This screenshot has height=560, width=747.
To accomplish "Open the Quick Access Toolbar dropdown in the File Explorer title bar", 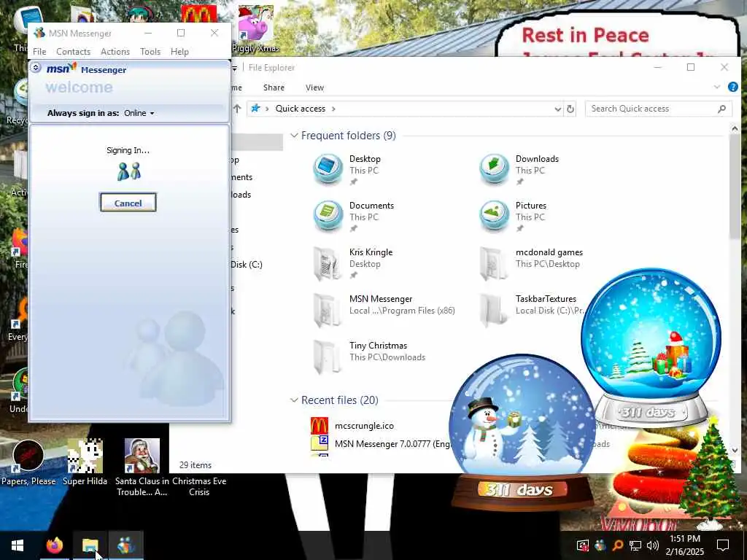I will [x=234, y=68].
